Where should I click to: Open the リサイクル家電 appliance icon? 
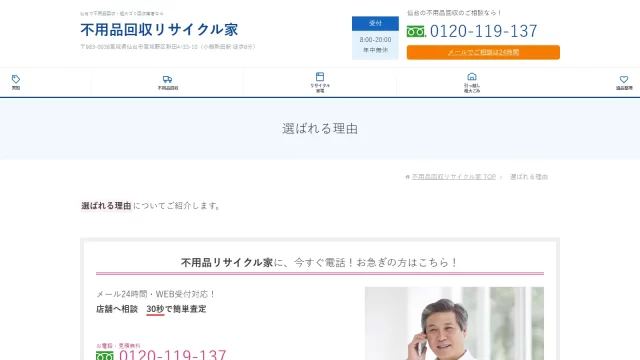click(x=320, y=77)
